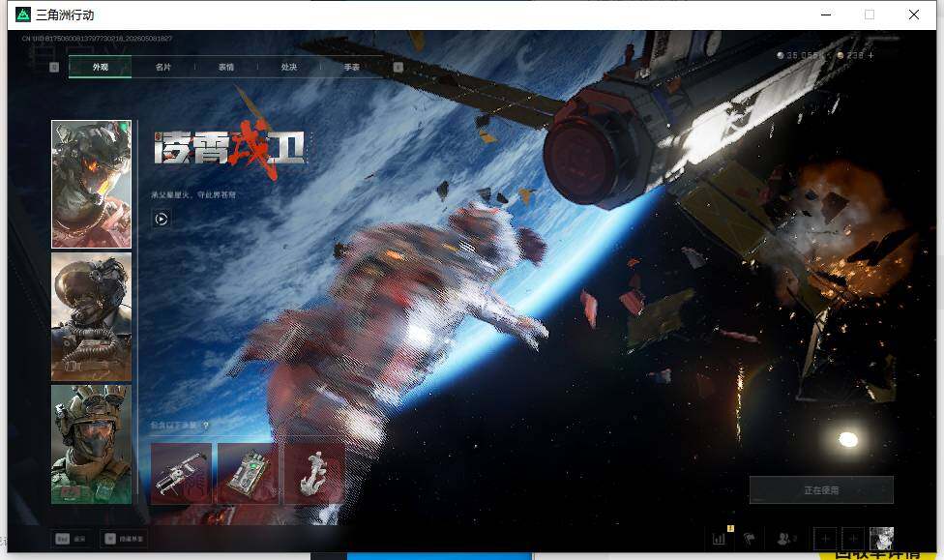Play the skin preview video

[x=162, y=220]
